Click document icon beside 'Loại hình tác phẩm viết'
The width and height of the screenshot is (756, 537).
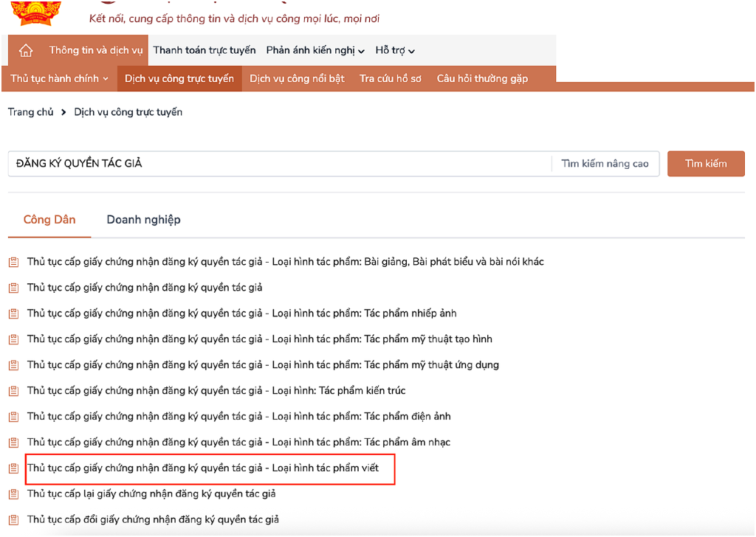click(x=13, y=468)
